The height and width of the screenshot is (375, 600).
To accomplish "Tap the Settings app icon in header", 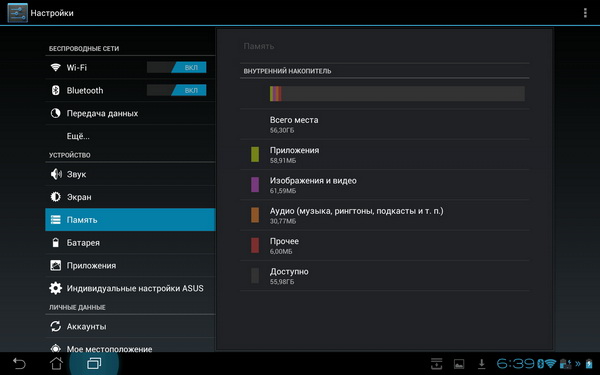I will click(x=17, y=13).
